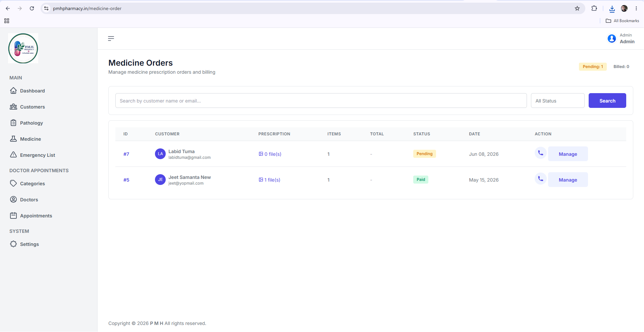The width and height of the screenshot is (644, 332).
Task: Open the All Bookmarks folder
Action: click(623, 21)
